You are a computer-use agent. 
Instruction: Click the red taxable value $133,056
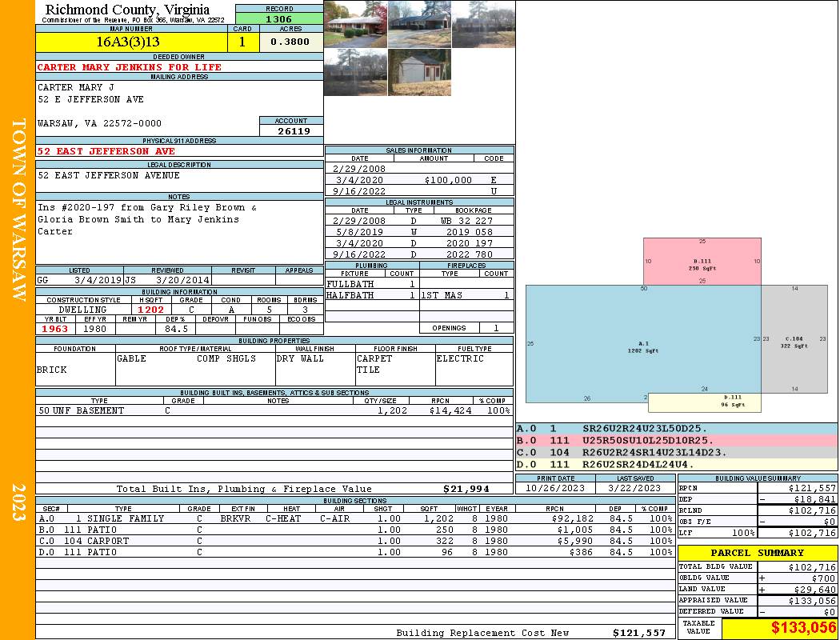[779, 628]
